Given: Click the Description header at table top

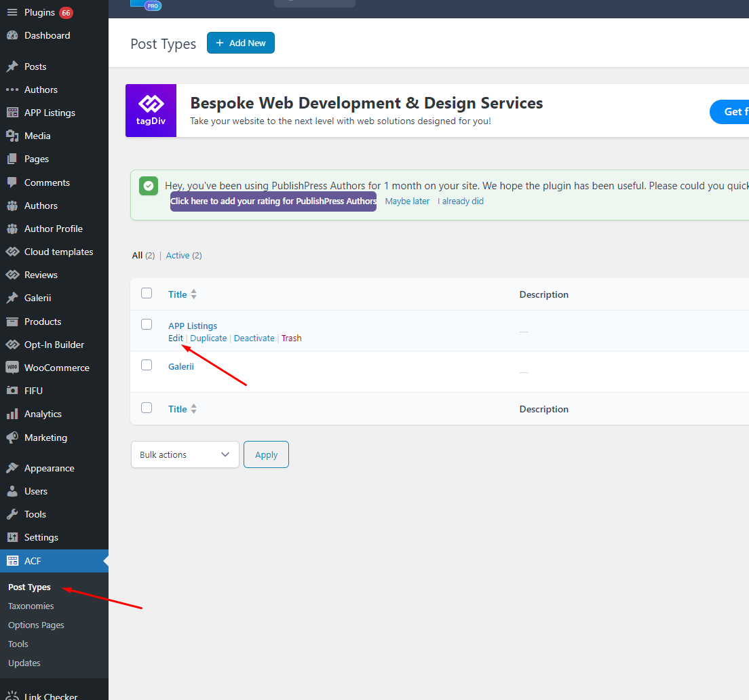Looking at the screenshot, I should (x=543, y=294).
